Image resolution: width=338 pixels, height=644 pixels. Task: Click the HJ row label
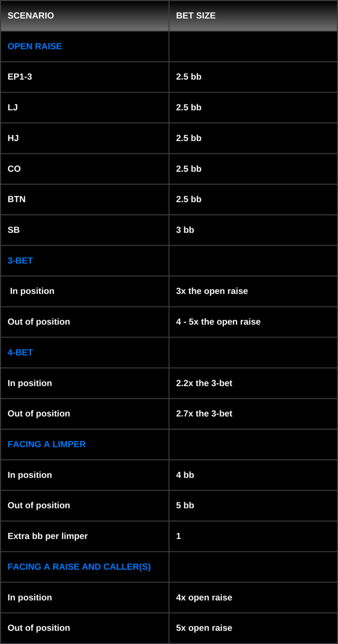(13, 138)
